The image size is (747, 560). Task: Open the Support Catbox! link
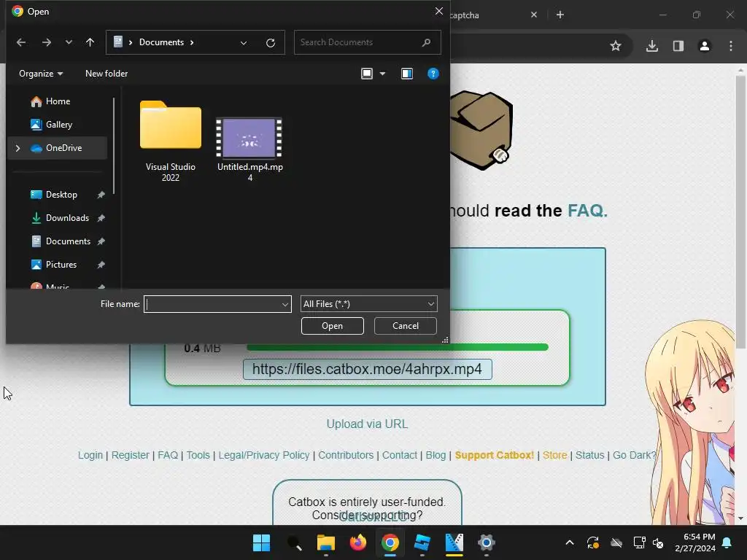(x=495, y=455)
